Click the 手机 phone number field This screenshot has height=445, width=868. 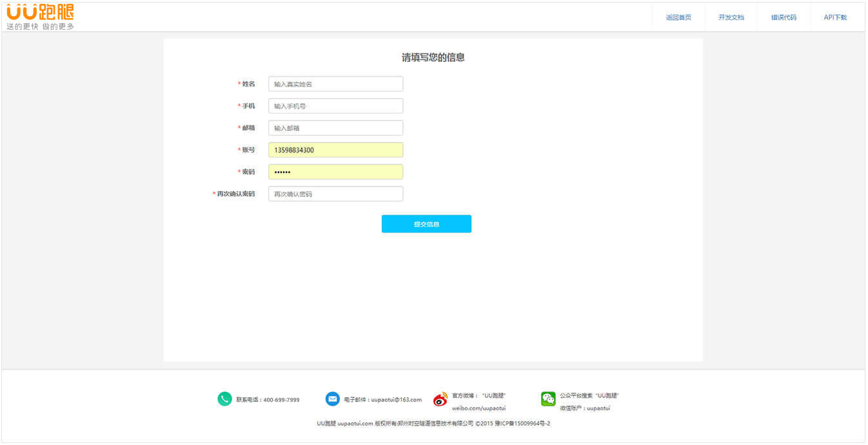(335, 106)
